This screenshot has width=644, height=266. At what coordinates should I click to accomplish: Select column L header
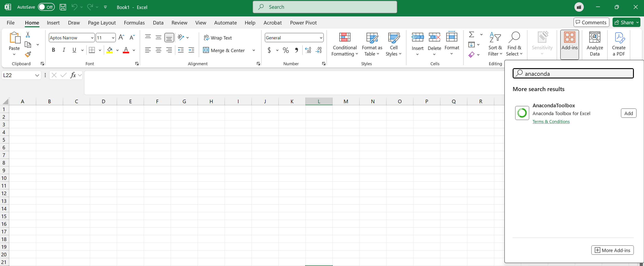pyautogui.click(x=319, y=101)
